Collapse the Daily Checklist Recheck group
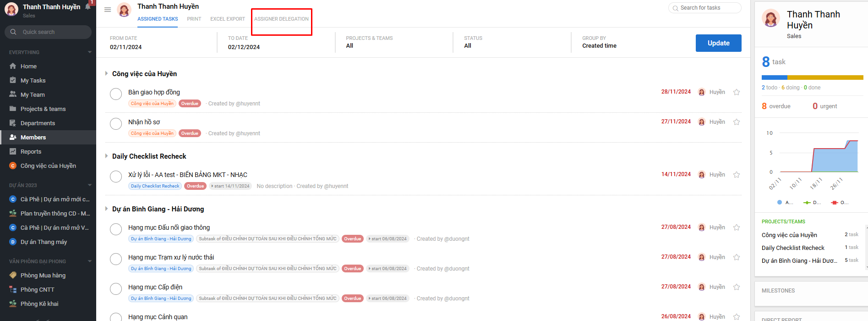Viewport: 868px width, 321px height. pos(106,156)
